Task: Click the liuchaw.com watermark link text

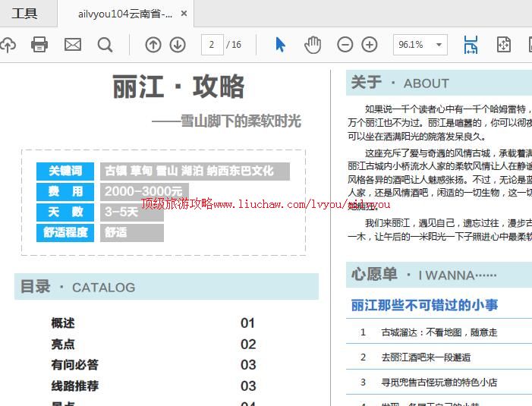Action: click(x=266, y=204)
